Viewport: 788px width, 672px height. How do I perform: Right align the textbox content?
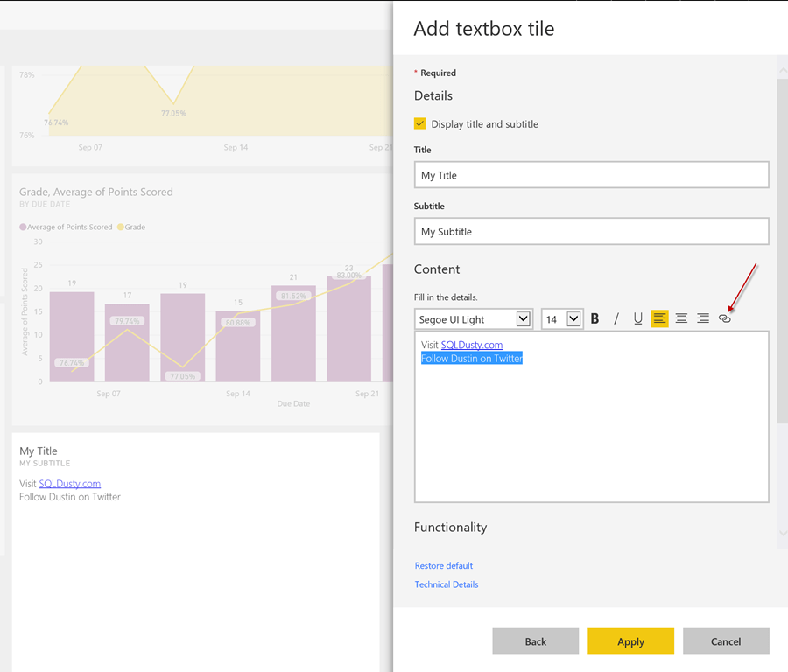point(703,318)
